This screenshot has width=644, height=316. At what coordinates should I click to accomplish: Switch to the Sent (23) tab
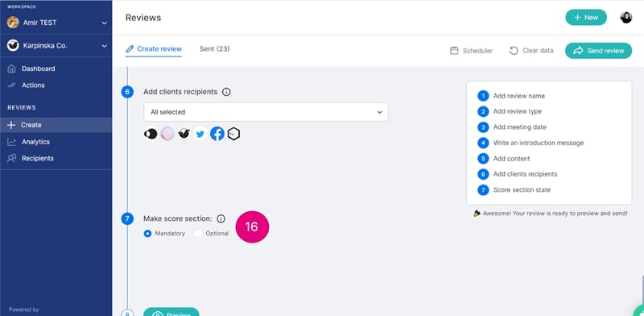[x=214, y=49]
